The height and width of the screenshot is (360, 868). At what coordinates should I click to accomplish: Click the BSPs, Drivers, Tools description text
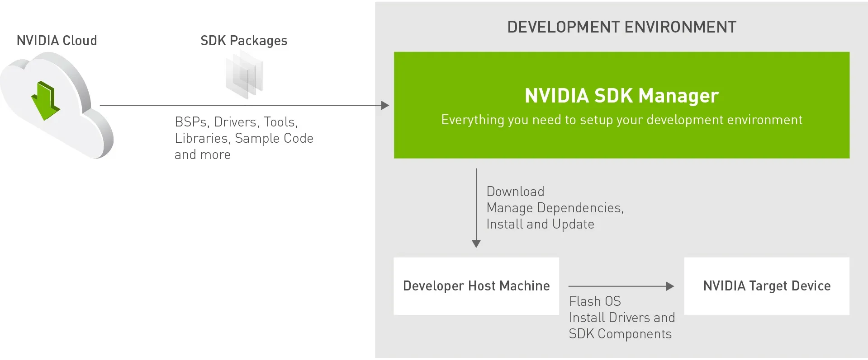click(244, 138)
